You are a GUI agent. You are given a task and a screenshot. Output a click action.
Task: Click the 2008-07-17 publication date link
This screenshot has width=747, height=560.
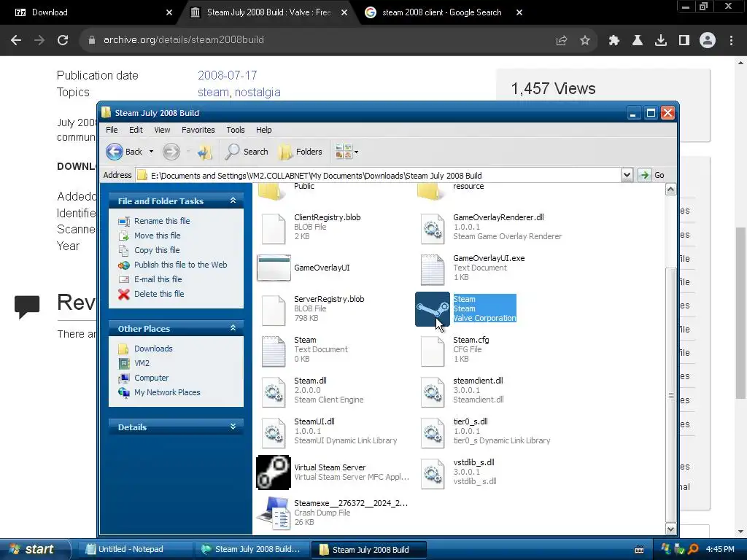pyautogui.click(x=228, y=75)
